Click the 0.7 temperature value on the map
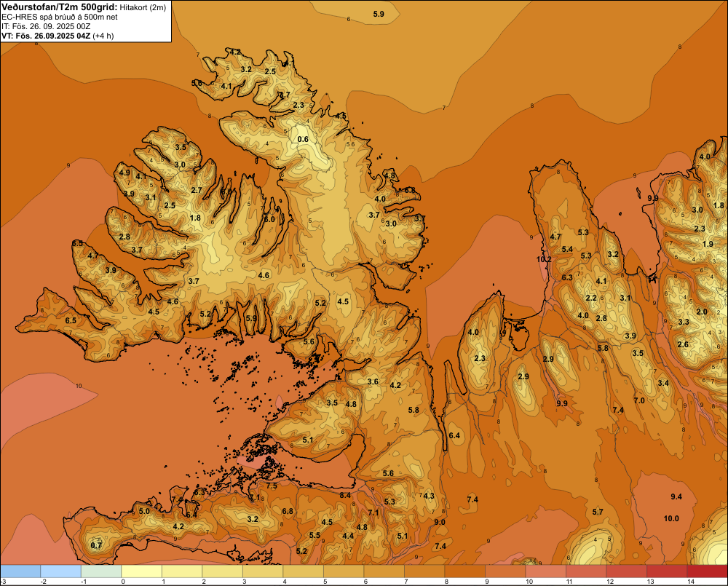The width and height of the screenshot is (728, 586). click(96, 545)
